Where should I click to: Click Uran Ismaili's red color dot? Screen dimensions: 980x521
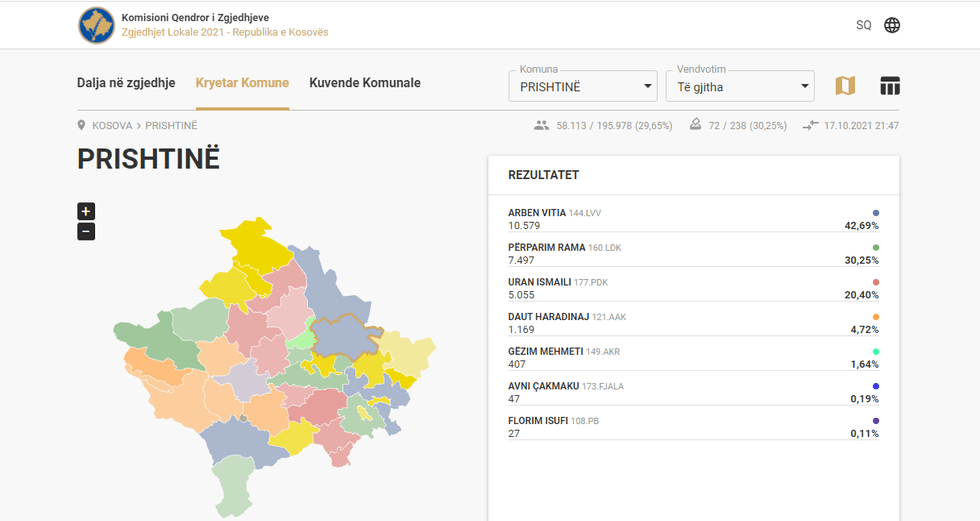click(x=876, y=282)
